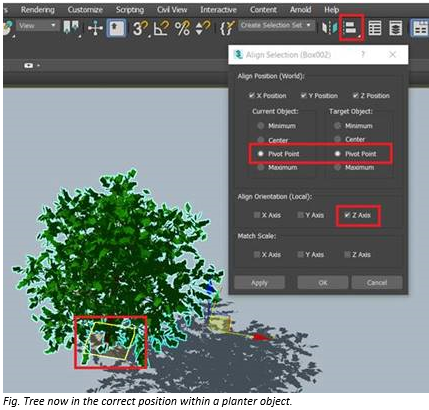
Task: Click Use Pivot Point Center icon
Action: pyautogui.click(x=72, y=28)
